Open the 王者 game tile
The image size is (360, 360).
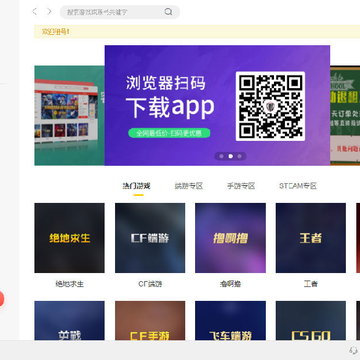click(x=311, y=238)
